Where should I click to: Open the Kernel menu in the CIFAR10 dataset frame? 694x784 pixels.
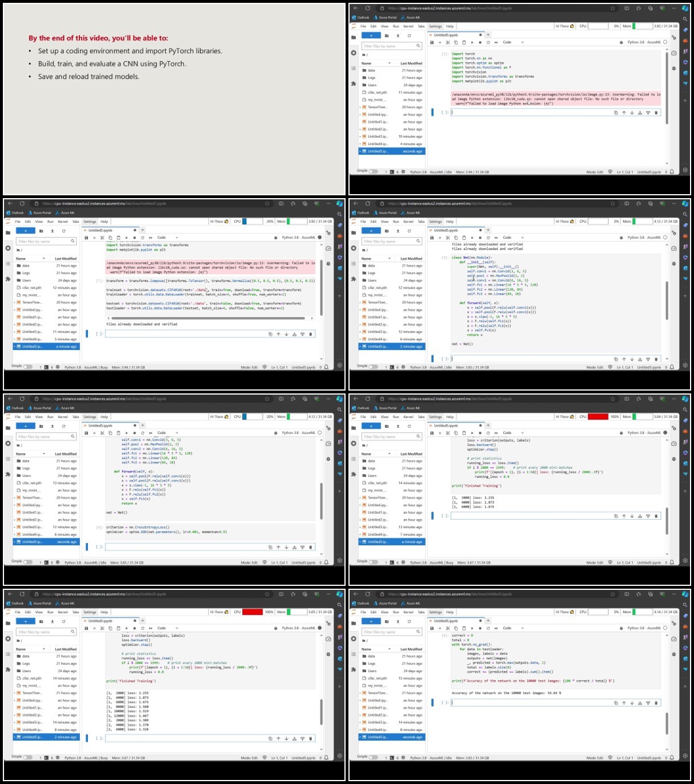click(x=63, y=222)
